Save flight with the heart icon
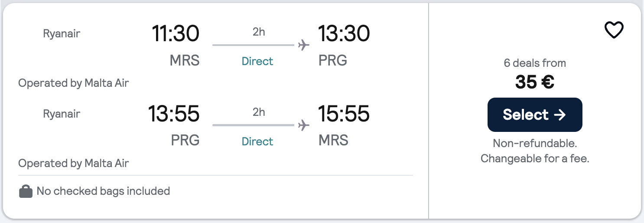Viewport: 644px width, 223px height. point(614,30)
